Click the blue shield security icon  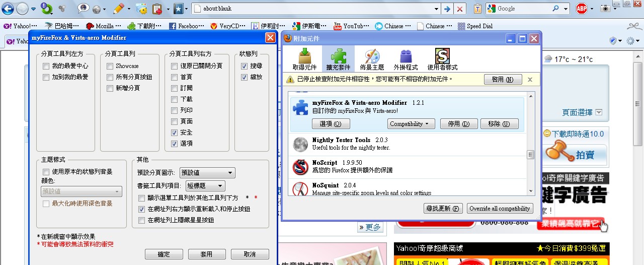click(613, 41)
